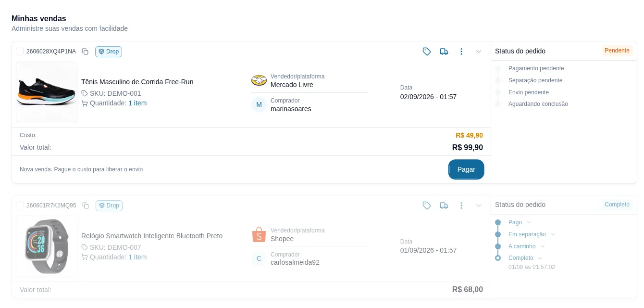Click total value R$ 99,90
The width and height of the screenshot is (644, 308).
tap(468, 147)
